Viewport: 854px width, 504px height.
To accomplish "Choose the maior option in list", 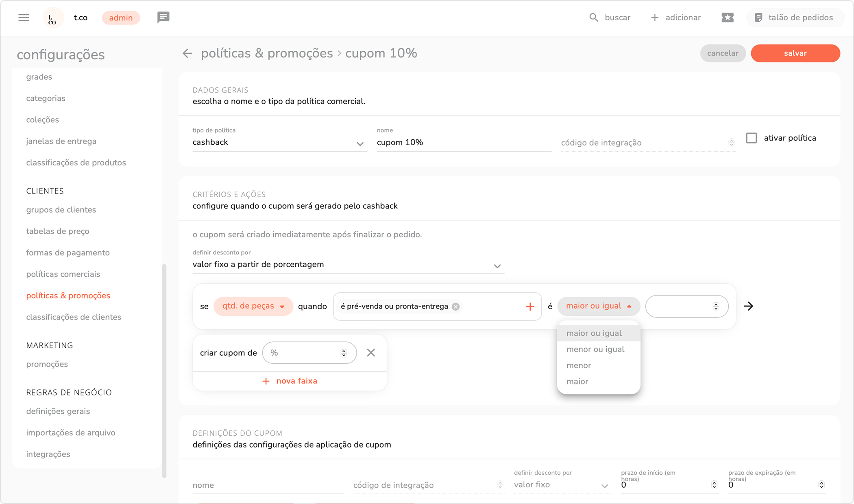I will [577, 381].
